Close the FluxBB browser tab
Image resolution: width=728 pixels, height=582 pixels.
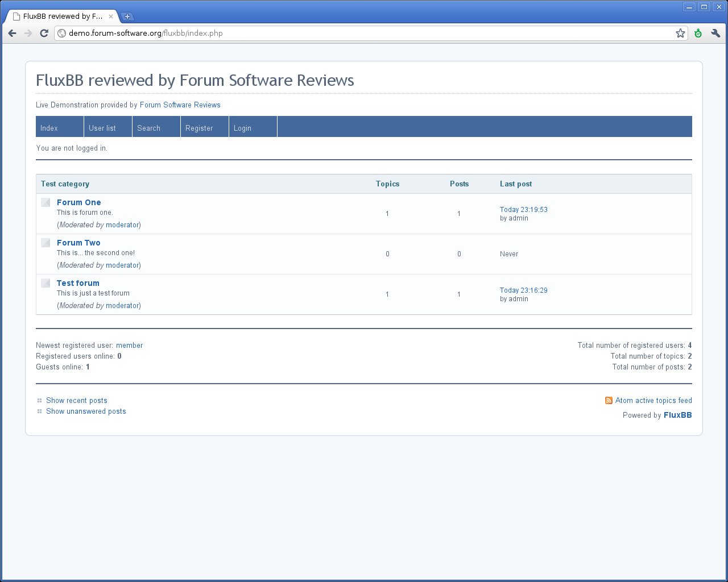pos(111,16)
